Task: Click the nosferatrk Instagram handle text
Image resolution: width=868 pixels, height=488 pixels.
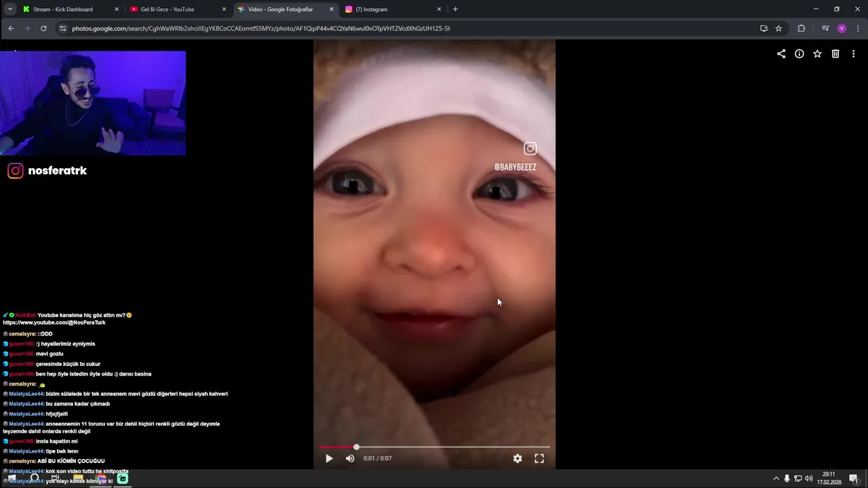Action: (x=58, y=171)
